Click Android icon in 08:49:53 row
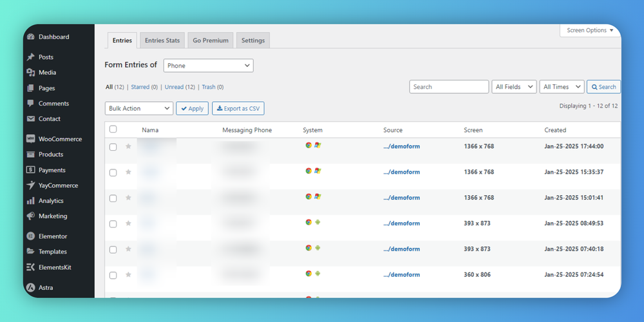 tap(317, 222)
